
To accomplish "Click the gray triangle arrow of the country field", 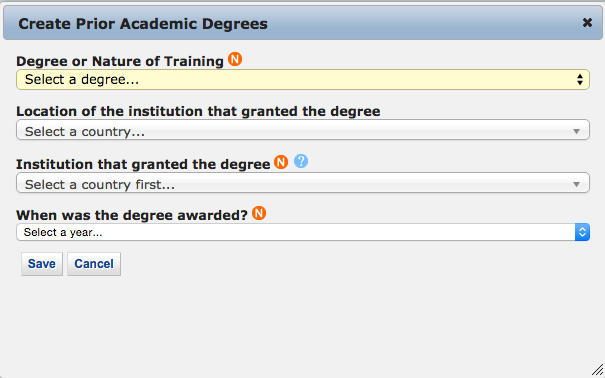I will click(576, 132).
